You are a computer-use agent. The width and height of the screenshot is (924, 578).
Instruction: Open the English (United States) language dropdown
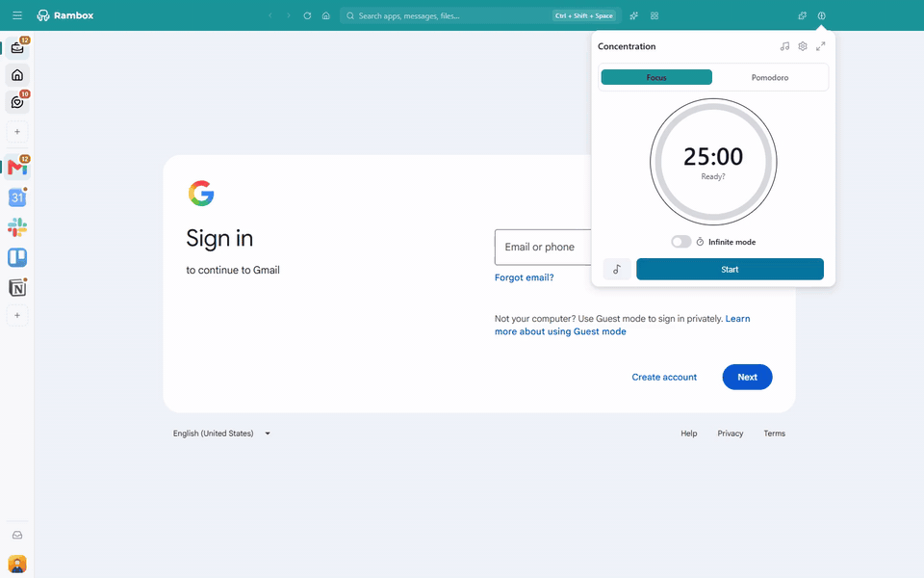click(x=221, y=433)
